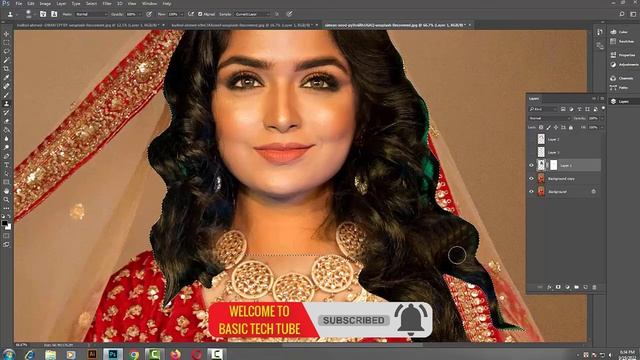The width and height of the screenshot is (640, 360).
Task: Toggle lock position
Action: (x=556, y=127)
